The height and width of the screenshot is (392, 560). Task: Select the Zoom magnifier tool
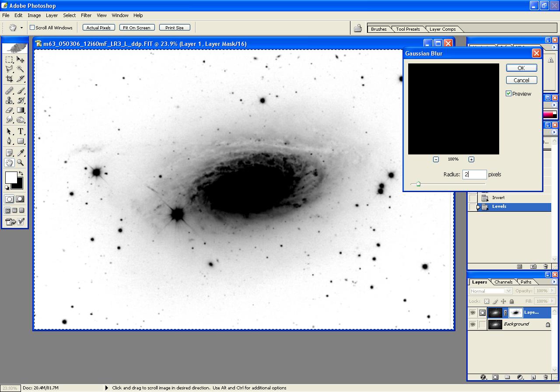21,163
